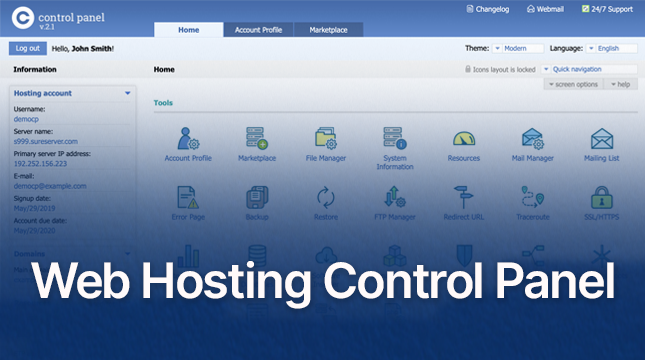
Task: Open the Quick navigation dropdown
Action: coord(589,69)
